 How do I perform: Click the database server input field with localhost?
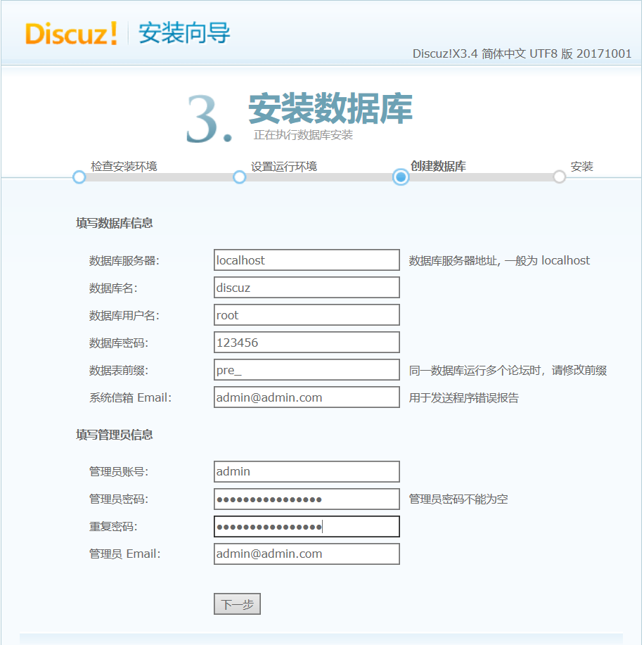click(x=307, y=260)
